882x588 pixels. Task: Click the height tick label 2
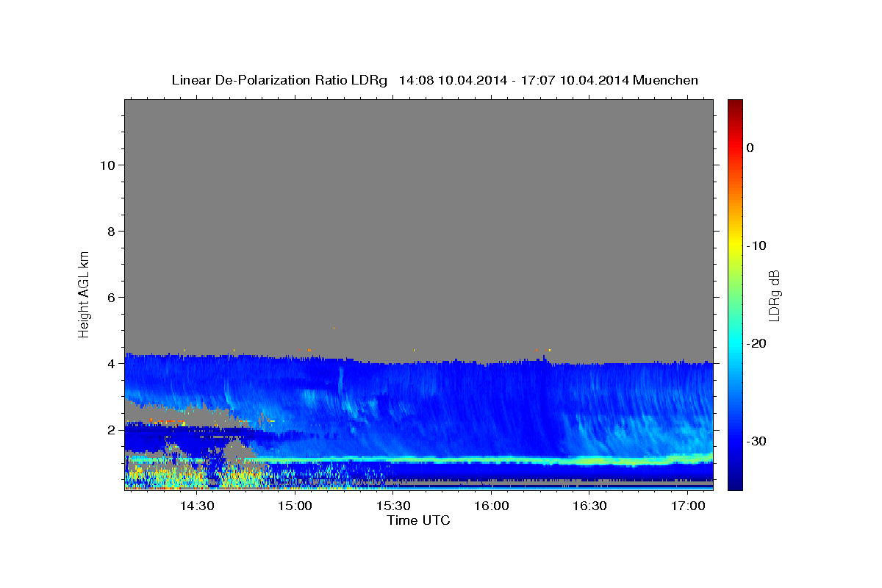pyautogui.click(x=111, y=429)
